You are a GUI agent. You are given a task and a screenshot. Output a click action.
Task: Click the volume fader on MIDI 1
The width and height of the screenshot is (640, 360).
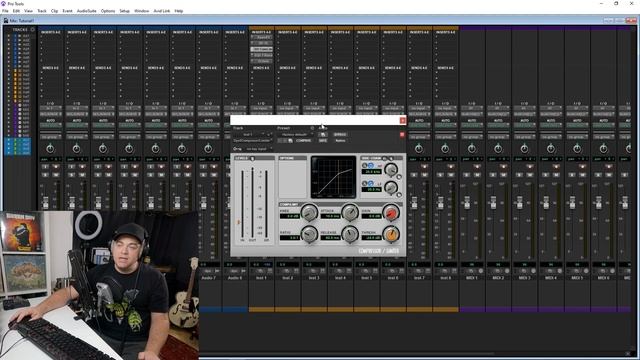pos(467,202)
